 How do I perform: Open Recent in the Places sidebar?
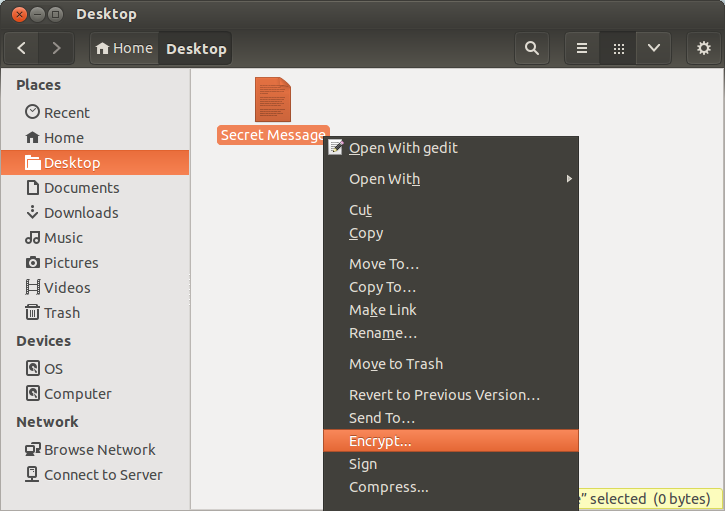[66, 113]
